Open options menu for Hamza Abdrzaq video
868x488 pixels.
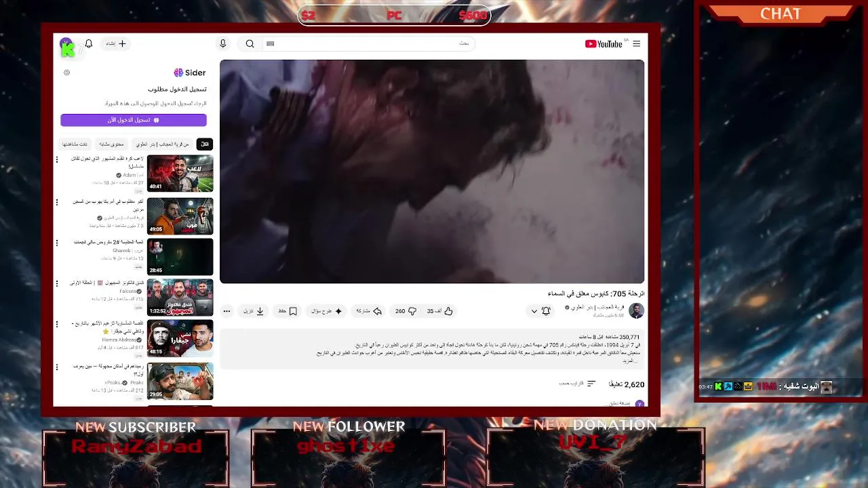tap(57, 325)
